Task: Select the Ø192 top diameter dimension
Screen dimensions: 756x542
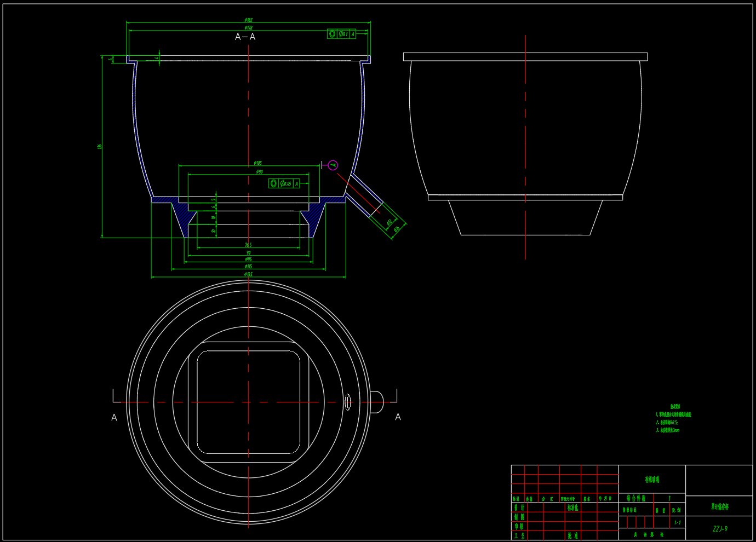Action: point(248,20)
